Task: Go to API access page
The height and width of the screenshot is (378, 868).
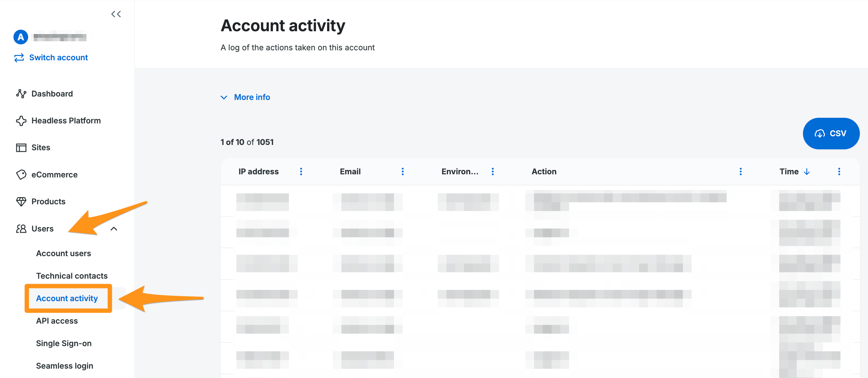Action: pyautogui.click(x=57, y=321)
